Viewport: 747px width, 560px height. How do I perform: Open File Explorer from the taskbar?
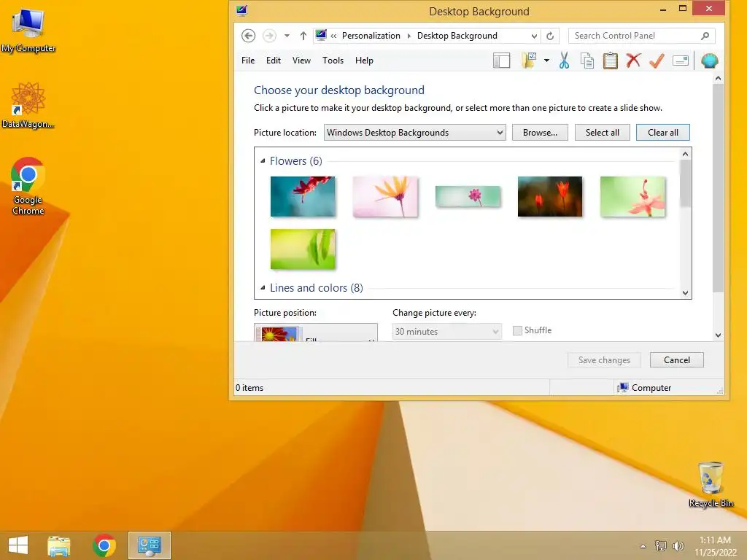click(x=58, y=545)
